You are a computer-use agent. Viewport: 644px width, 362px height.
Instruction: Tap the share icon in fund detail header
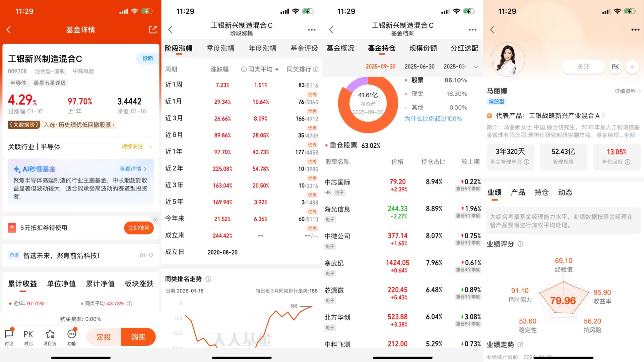(x=153, y=29)
